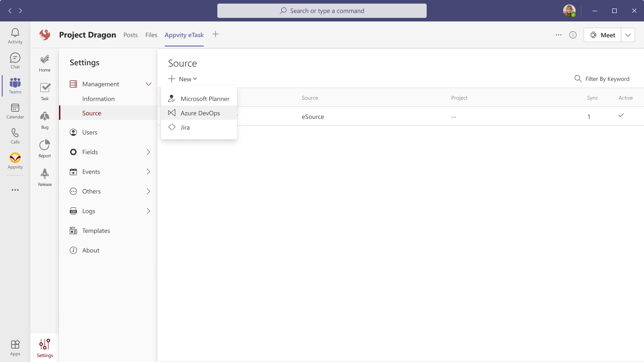Viewport: 644px width, 362px height.
Task: Open Calls in the Teams rail
Action: point(15,136)
